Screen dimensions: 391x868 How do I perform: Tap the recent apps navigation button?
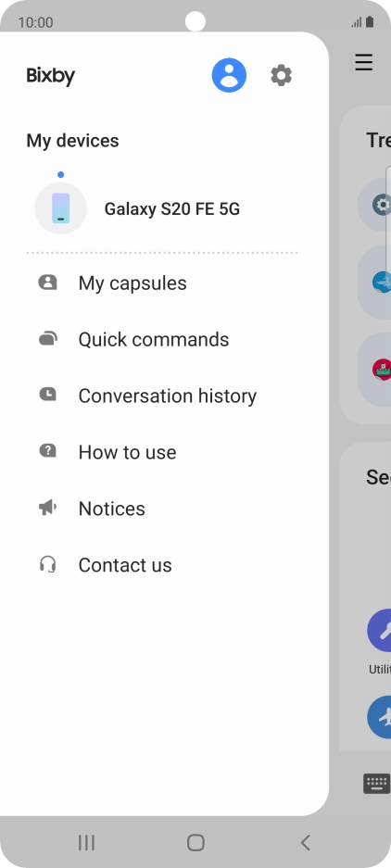pos(86,843)
